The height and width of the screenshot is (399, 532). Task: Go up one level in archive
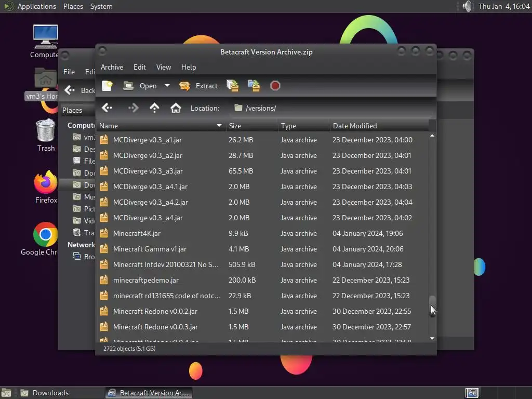tap(154, 108)
